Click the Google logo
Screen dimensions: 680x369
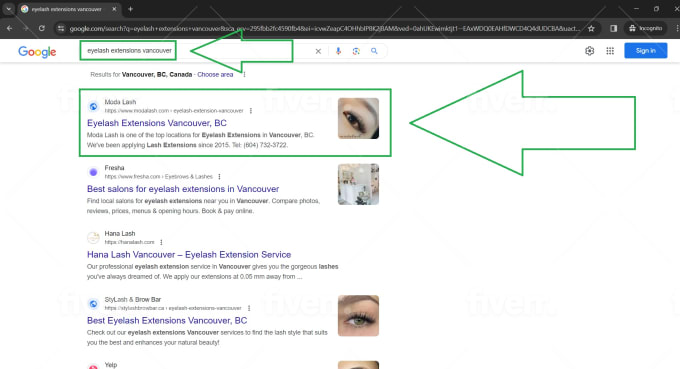coord(37,52)
